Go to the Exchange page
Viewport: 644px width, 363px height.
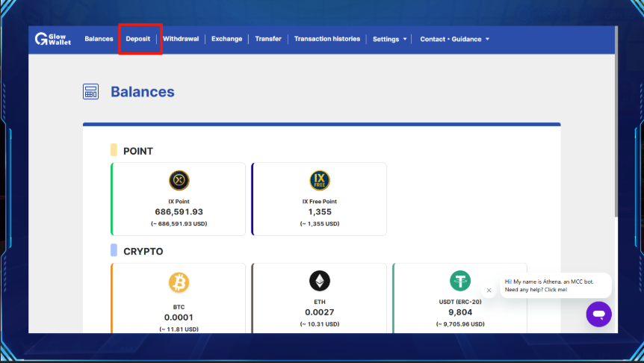226,39
